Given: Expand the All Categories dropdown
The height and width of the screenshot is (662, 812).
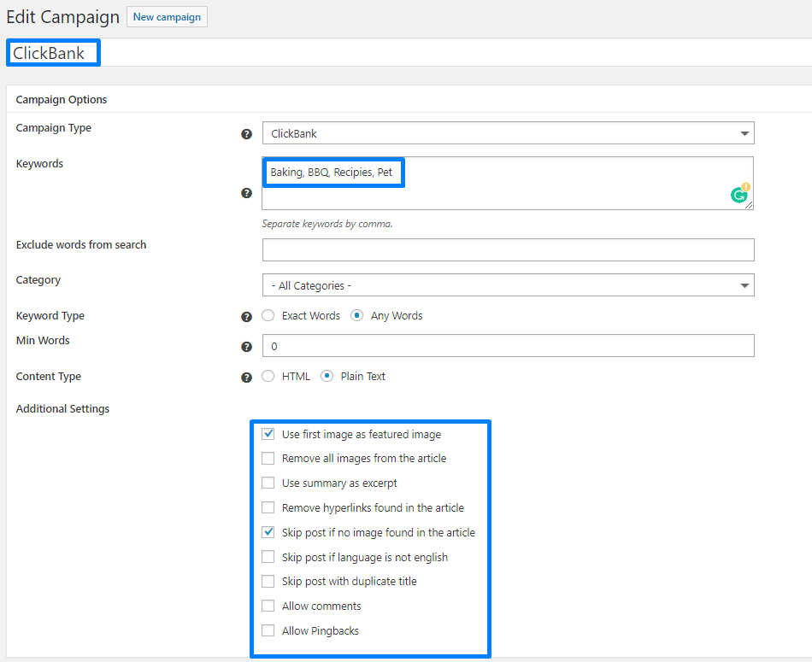Looking at the screenshot, I should point(508,285).
